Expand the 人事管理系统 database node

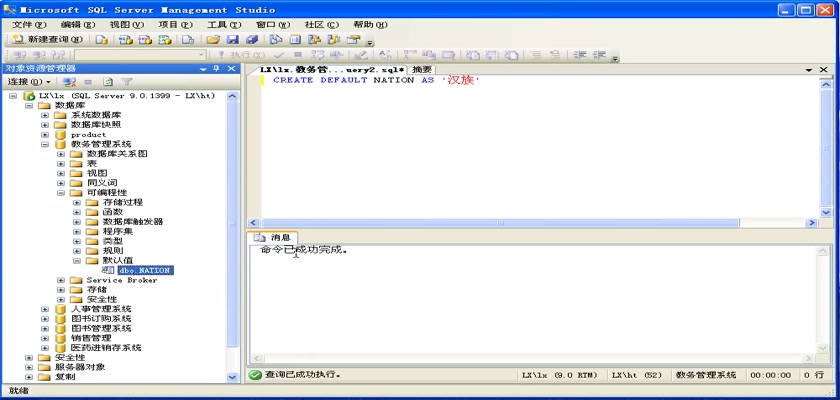tap(45, 309)
